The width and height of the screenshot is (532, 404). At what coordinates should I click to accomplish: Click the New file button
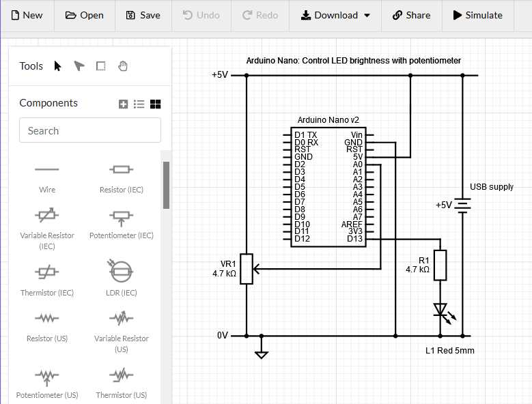[27, 15]
